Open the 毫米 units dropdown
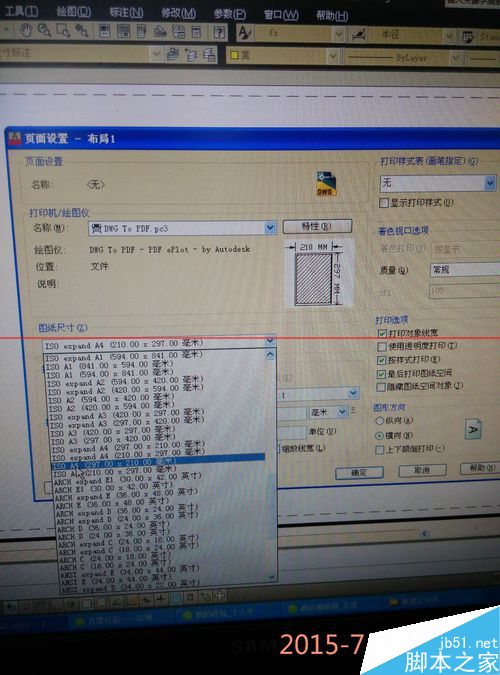500x675 pixels. (342, 412)
